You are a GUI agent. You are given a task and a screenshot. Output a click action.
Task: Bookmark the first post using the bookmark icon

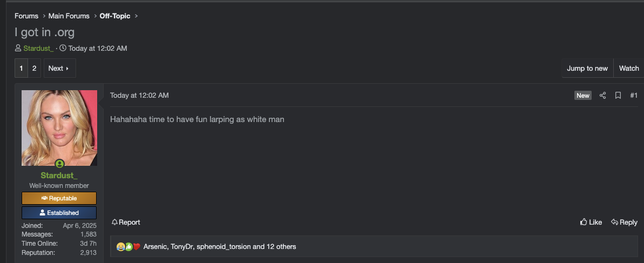[x=618, y=96]
